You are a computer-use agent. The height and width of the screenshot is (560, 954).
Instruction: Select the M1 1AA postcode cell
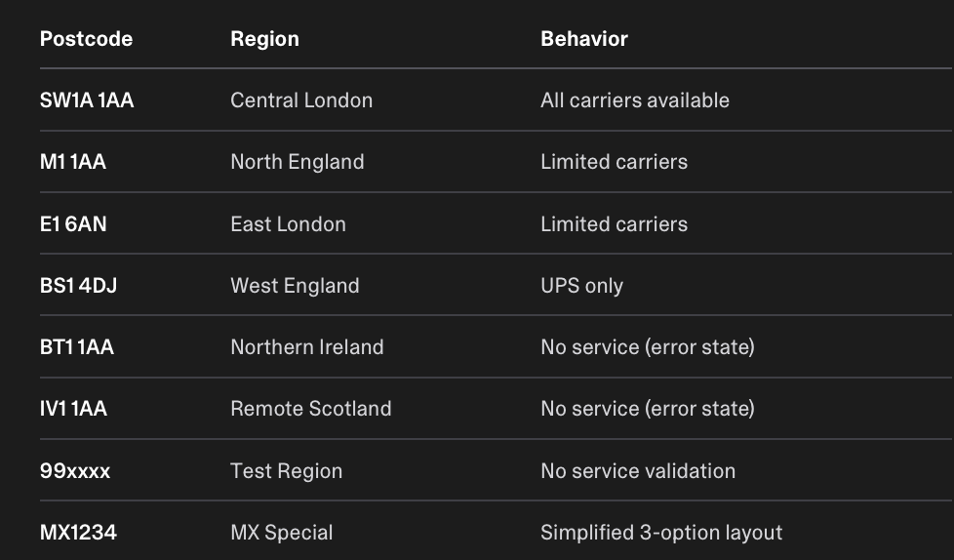pyautogui.click(x=73, y=162)
